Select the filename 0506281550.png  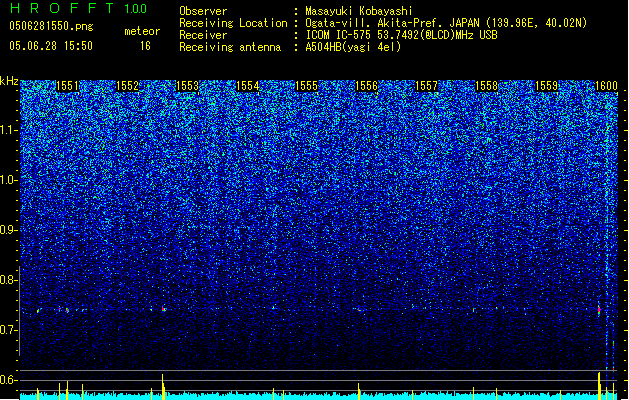[51, 26]
